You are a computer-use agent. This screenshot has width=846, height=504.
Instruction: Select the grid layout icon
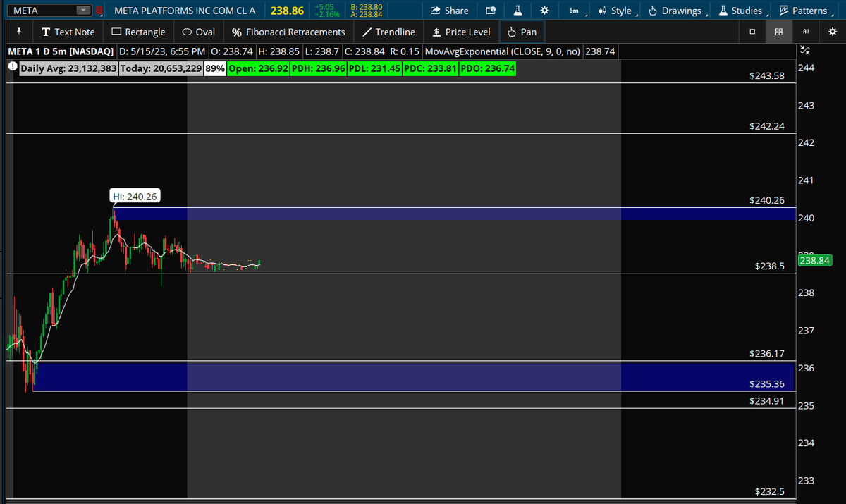pos(778,32)
